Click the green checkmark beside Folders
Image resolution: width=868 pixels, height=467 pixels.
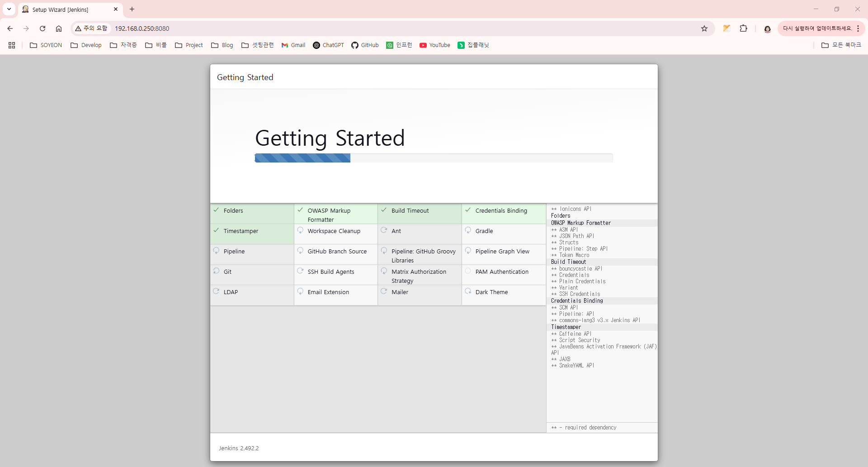[x=216, y=210]
